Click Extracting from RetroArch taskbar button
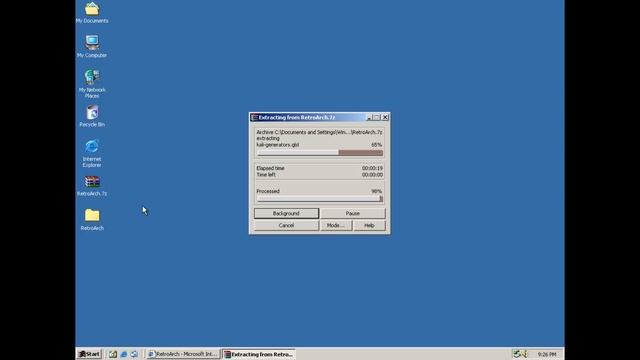Screen dimensions: 640x360 [x=259, y=354]
